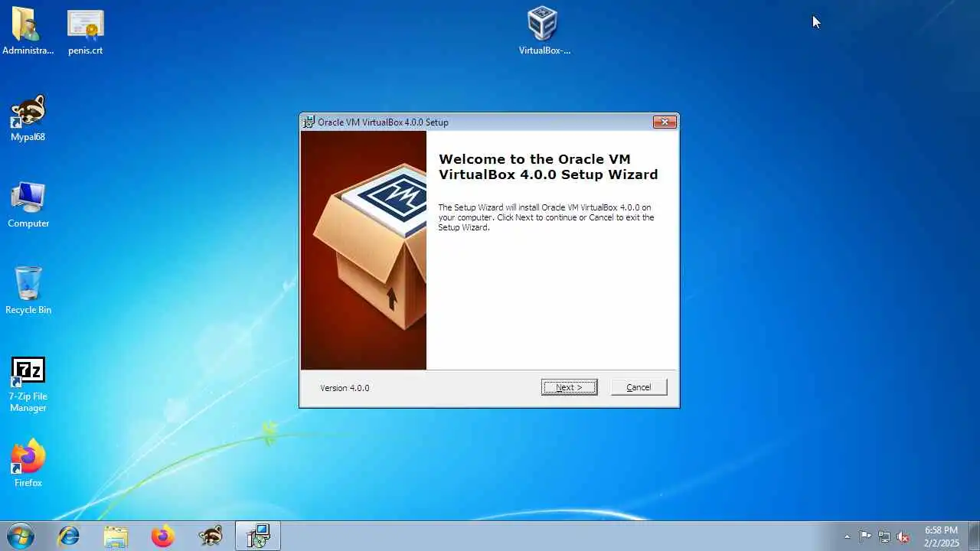Show hidden system tray icons
The width and height of the screenshot is (980, 551).
847,536
